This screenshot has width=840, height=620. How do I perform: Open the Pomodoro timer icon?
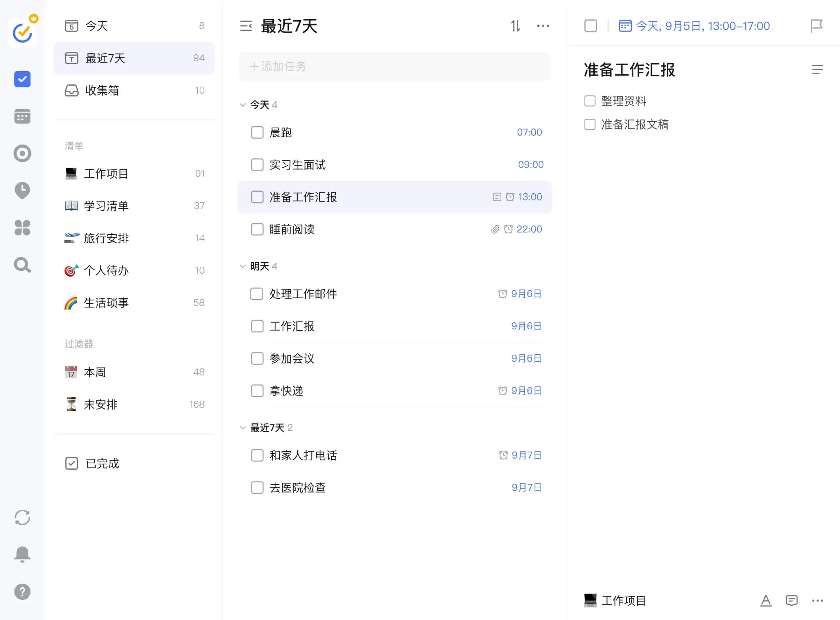click(x=22, y=190)
